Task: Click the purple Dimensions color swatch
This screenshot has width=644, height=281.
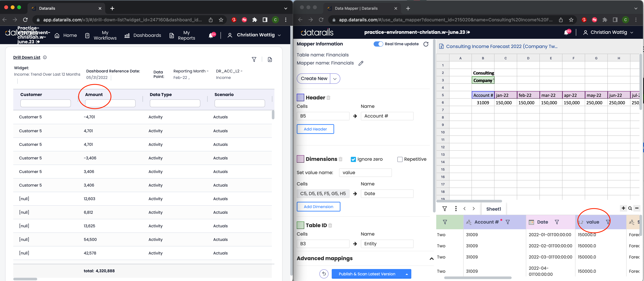Action: [300, 159]
